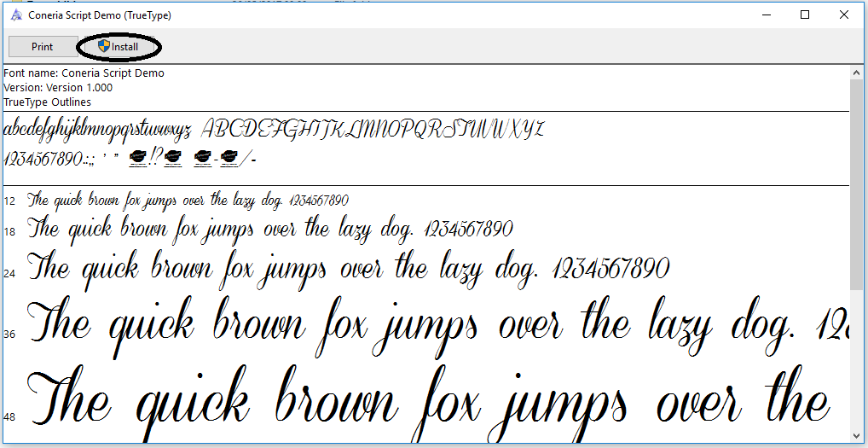This screenshot has height=448, width=868.
Task: Click the 36 point pangram sample
Action: 438,329
